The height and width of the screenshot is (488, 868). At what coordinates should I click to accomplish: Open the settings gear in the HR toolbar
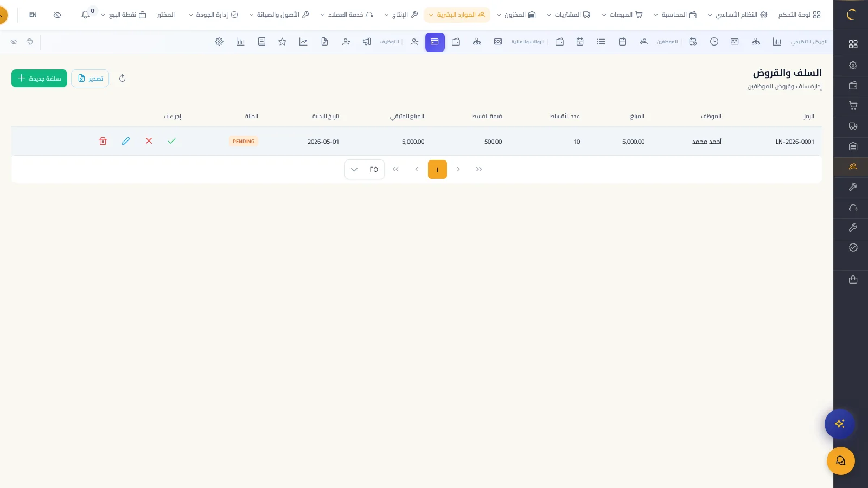pyautogui.click(x=219, y=42)
